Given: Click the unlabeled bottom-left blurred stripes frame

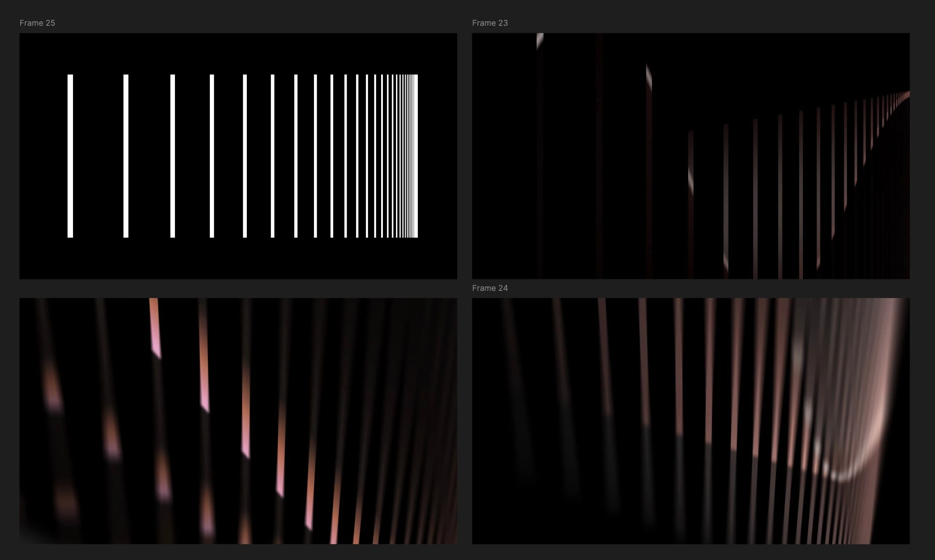Looking at the screenshot, I should (238, 421).
